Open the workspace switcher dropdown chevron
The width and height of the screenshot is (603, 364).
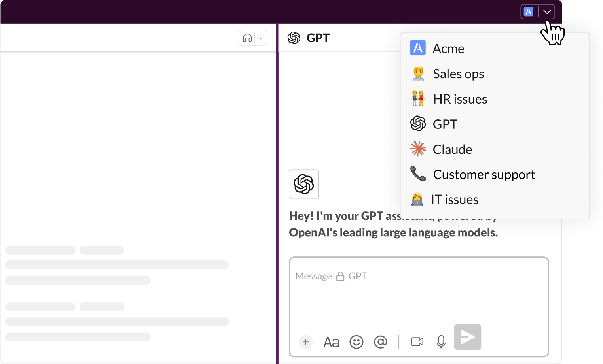click(547, 12)
